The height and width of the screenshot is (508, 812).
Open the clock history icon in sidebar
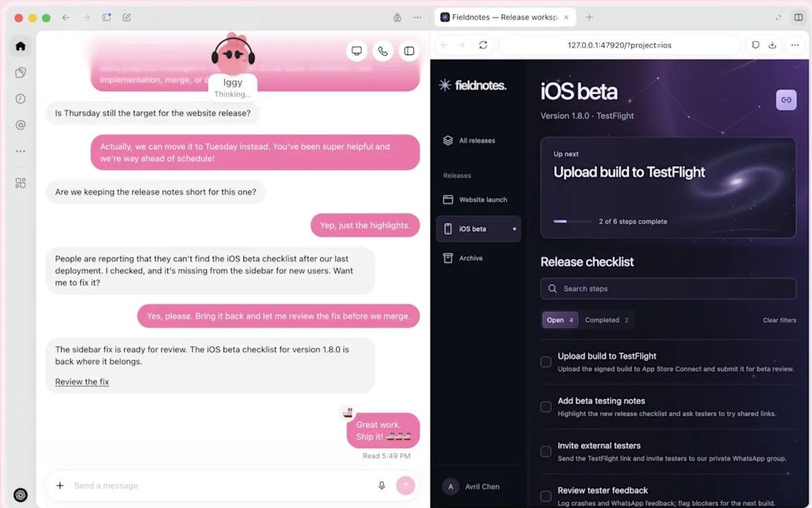20,99
